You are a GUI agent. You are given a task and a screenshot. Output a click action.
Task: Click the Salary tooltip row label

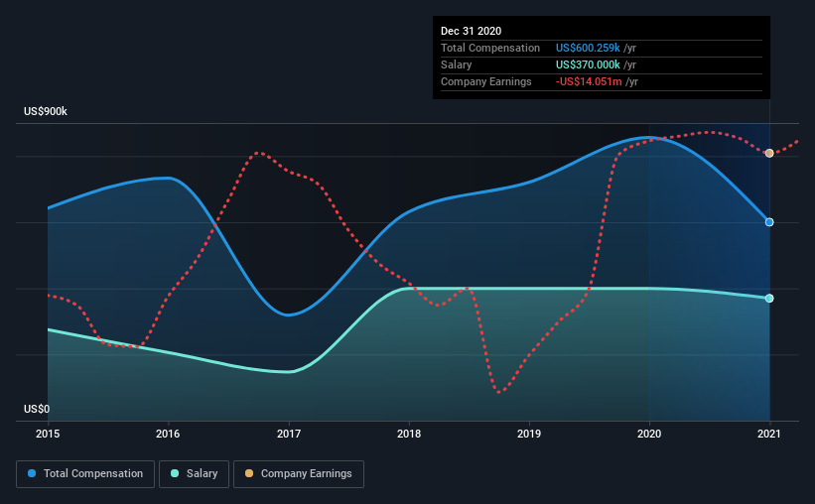click(456, 64)
